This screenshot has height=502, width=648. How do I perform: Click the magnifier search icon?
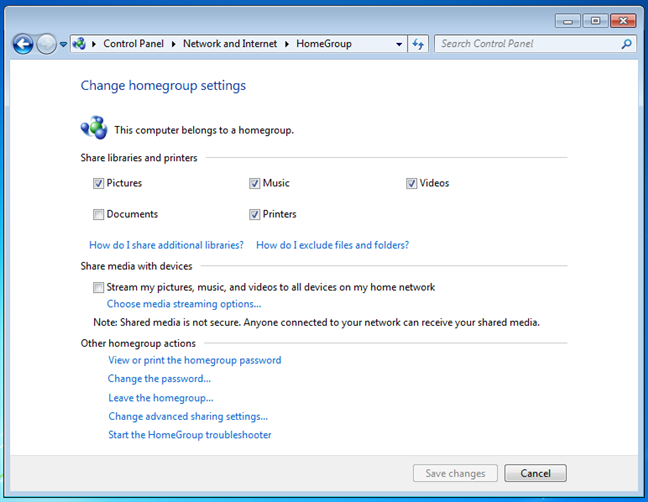[x=627, y=44]
